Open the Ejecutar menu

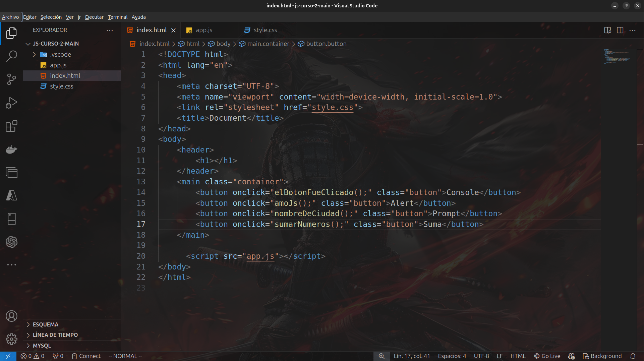(x=94, y=17)
